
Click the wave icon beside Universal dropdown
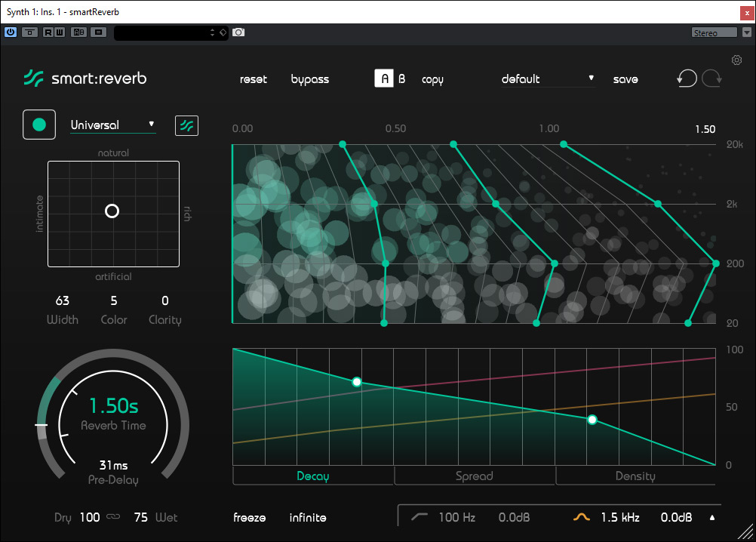tap(186, 125)
